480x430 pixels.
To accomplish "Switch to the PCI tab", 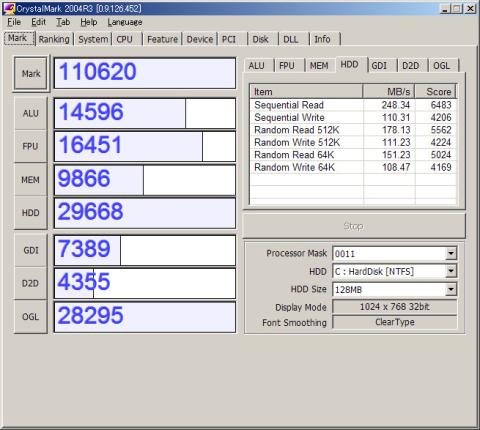I will point(232,39).
